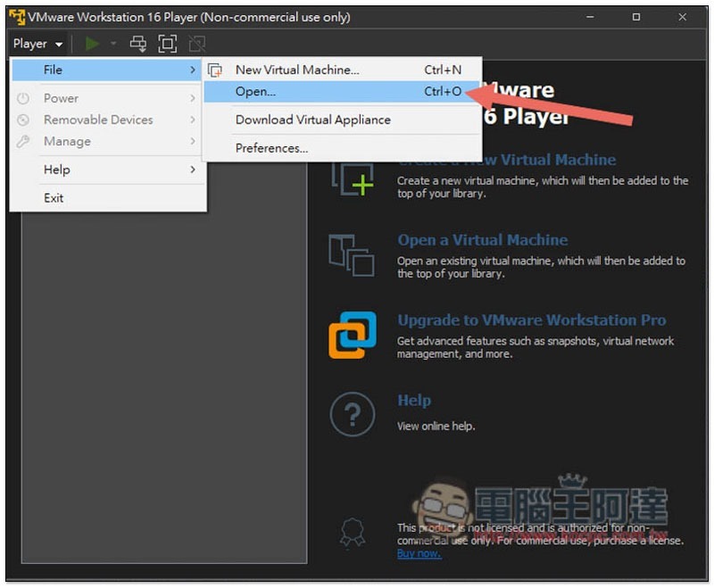Open the Player dropdown menu
The width and height of the screenshot is (714, 588).
click(x=37, y=44)
